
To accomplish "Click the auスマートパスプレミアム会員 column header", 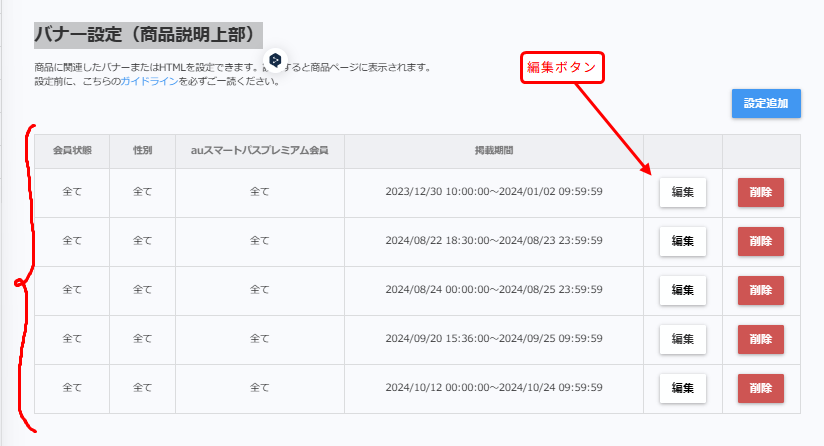I will [x=259, y=152].
